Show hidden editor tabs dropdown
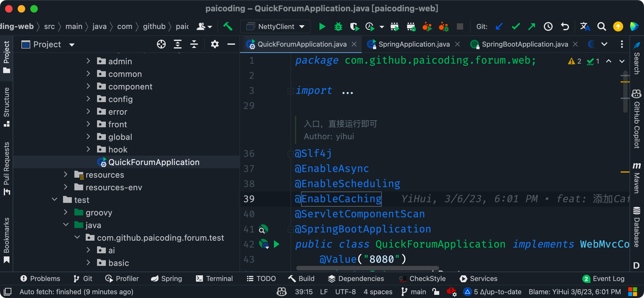The width and height of the screenshot is (644, 298). (604, 44)
